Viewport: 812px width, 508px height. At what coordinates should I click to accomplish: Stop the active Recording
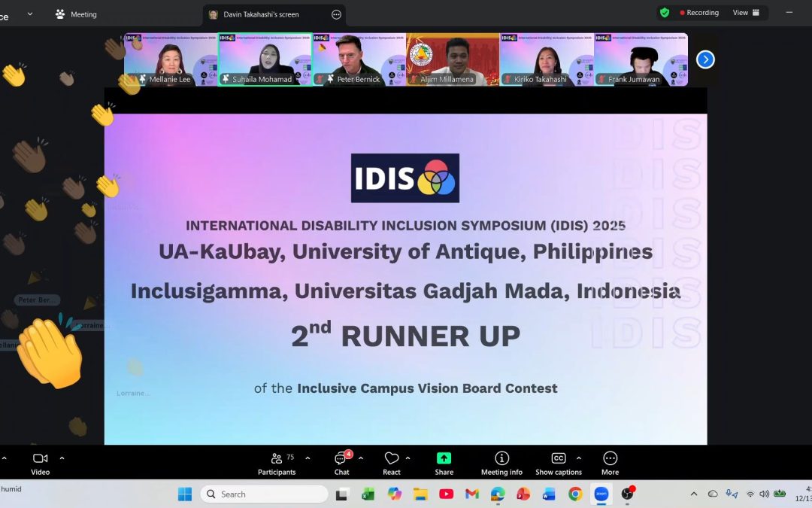tap(701, 13)
